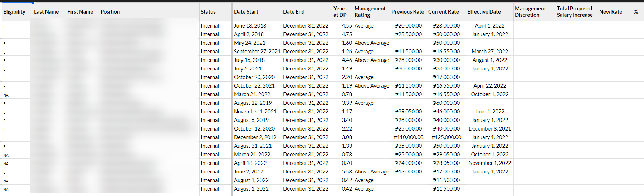The image size is (644, 196).
Task: Select the September 27, 2021 start date cell
Action: tap(257, 52)
